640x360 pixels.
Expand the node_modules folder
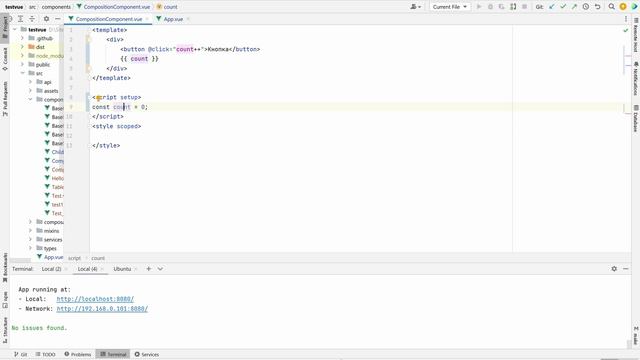tap(22, 56)
